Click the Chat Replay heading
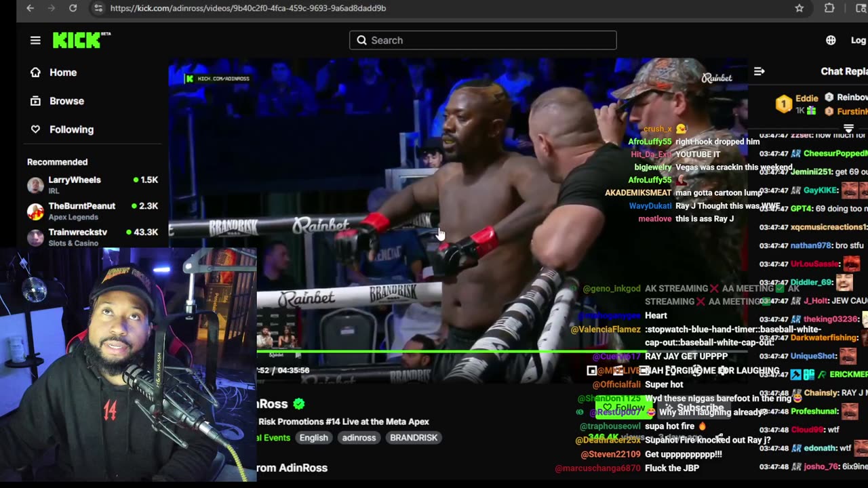 [844, 71]
